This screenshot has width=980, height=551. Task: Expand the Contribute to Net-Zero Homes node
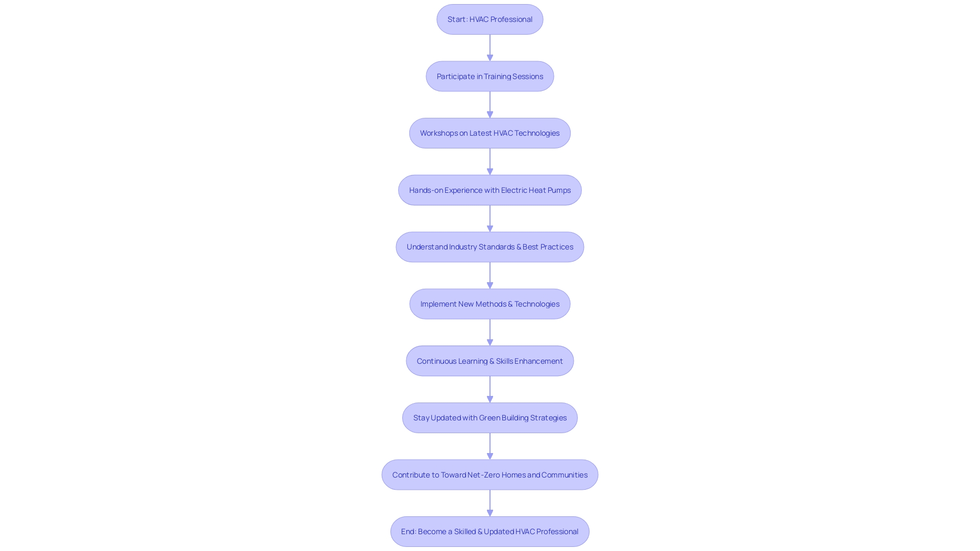(489, 474)
